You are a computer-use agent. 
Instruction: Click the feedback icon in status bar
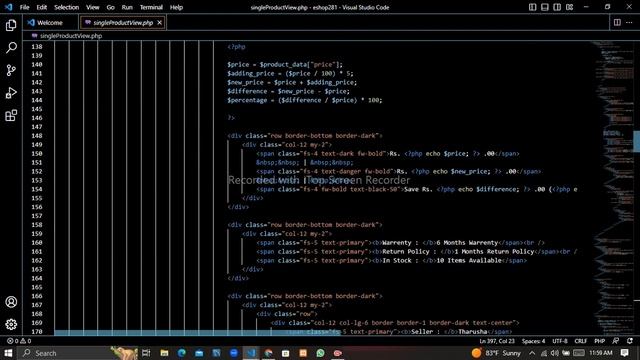616,341
